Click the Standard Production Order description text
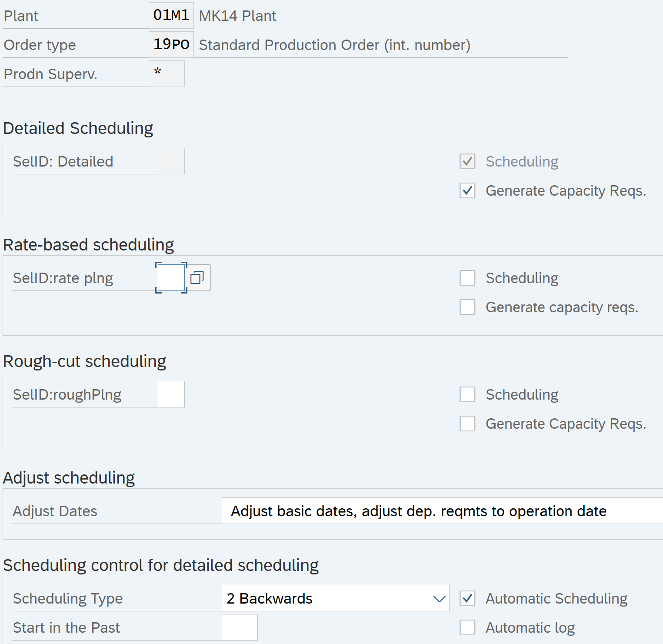Viewport: 663px width, 644px height. click(334, 45)
